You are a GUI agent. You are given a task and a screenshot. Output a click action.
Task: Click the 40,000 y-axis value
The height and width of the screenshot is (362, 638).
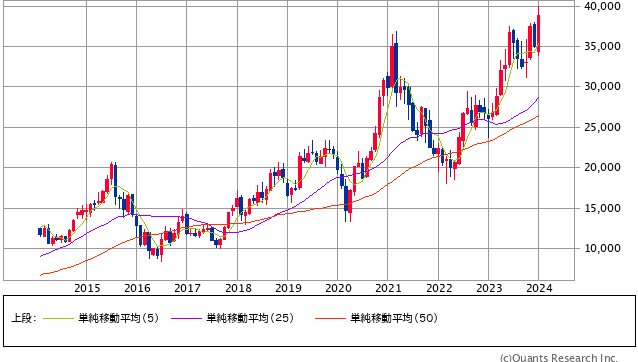(x=602, y=6)
